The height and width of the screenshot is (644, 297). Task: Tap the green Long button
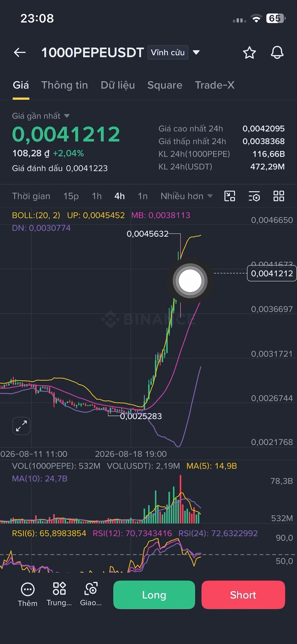(154, 595)
